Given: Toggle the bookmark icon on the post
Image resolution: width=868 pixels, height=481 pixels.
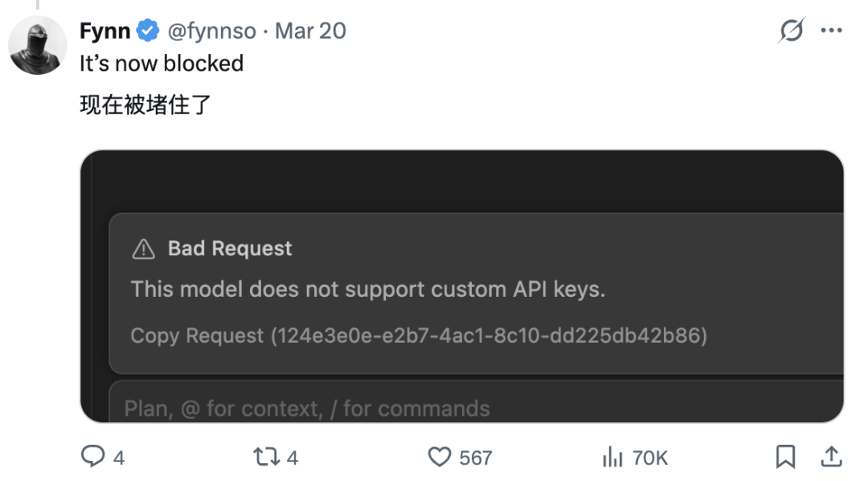Looking at the screenshot, I should point(785,458).
